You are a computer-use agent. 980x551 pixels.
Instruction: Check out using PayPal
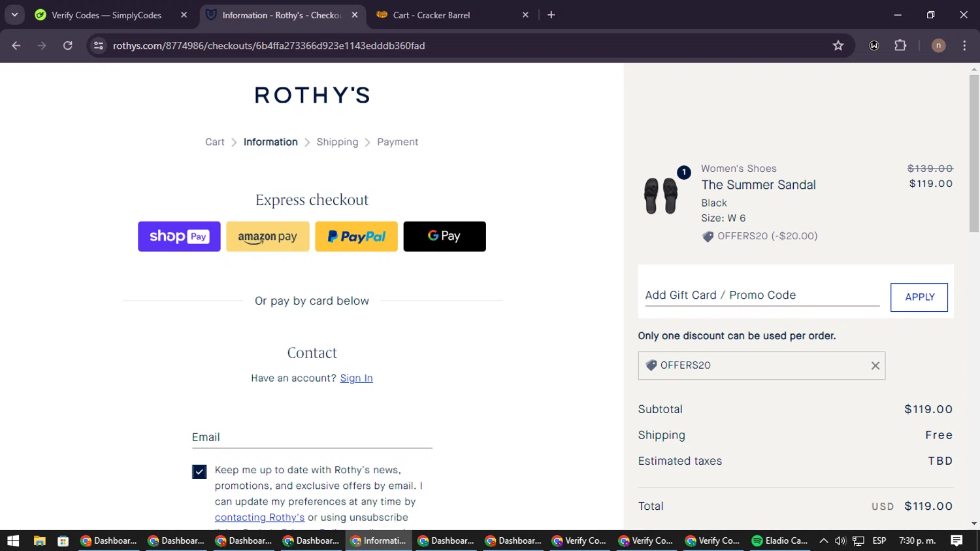pyautogui.click(x=356, y=237)
